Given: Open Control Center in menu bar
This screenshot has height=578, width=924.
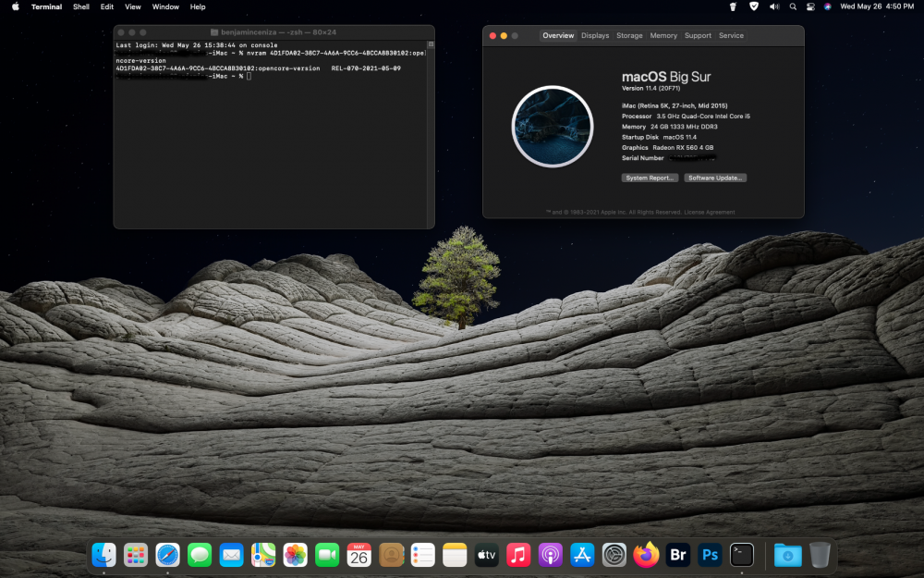Looking at the screenshot, I should tap(810, 6).
